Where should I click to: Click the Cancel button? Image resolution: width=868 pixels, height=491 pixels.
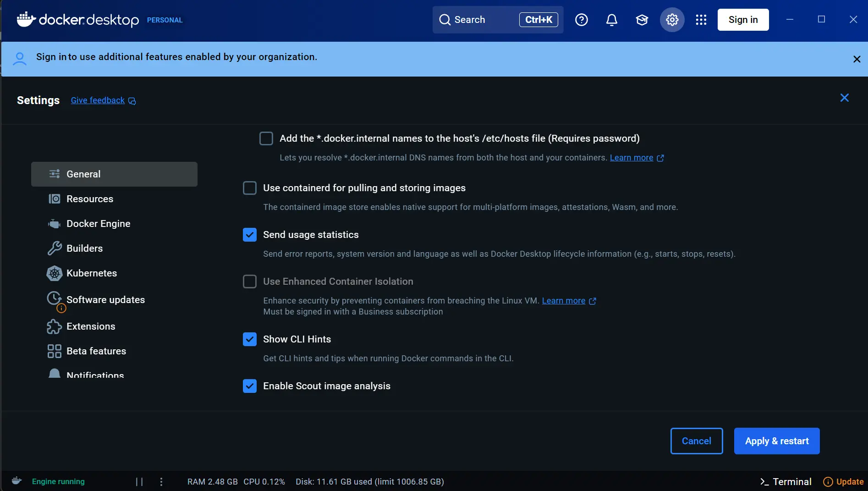[x=697, y=441]
